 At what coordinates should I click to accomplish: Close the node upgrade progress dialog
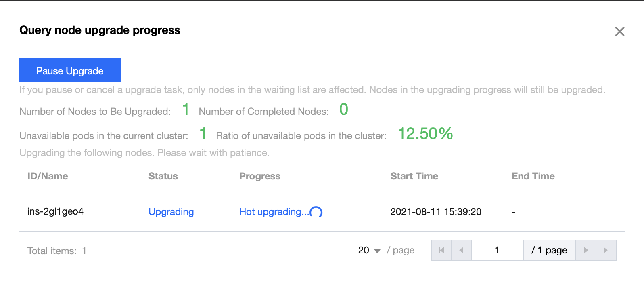(619, 32)
